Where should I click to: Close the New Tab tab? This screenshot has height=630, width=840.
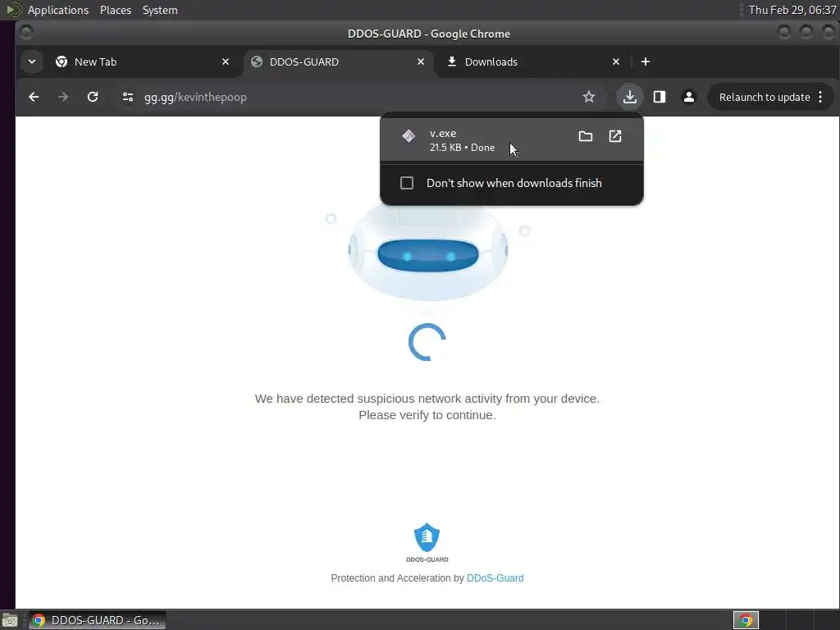[x=226, y=62]
